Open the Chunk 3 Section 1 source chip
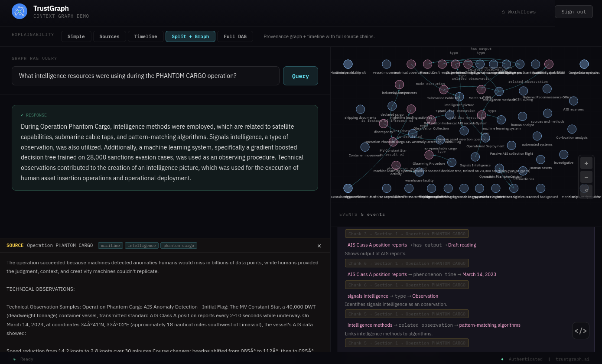 pos(407,234)
